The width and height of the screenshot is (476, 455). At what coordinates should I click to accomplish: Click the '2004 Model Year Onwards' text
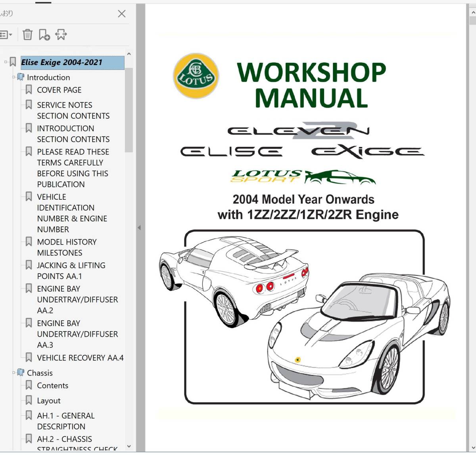[303, 199]
